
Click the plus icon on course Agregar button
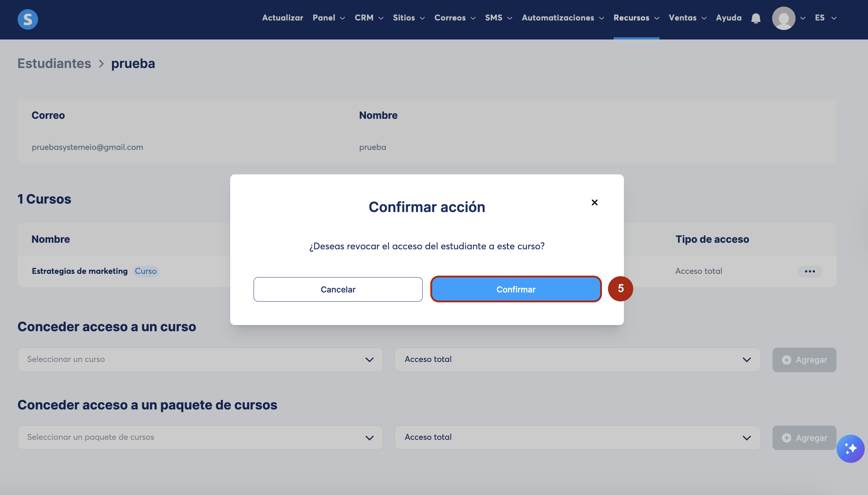pos(786,360)
